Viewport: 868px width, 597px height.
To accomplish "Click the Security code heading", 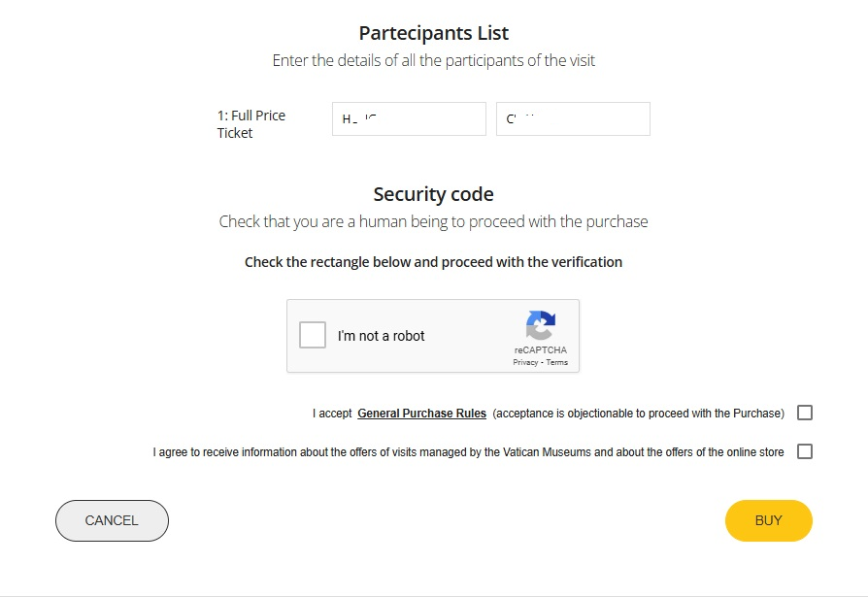I will pyautogui.click(x=433, y=194).
